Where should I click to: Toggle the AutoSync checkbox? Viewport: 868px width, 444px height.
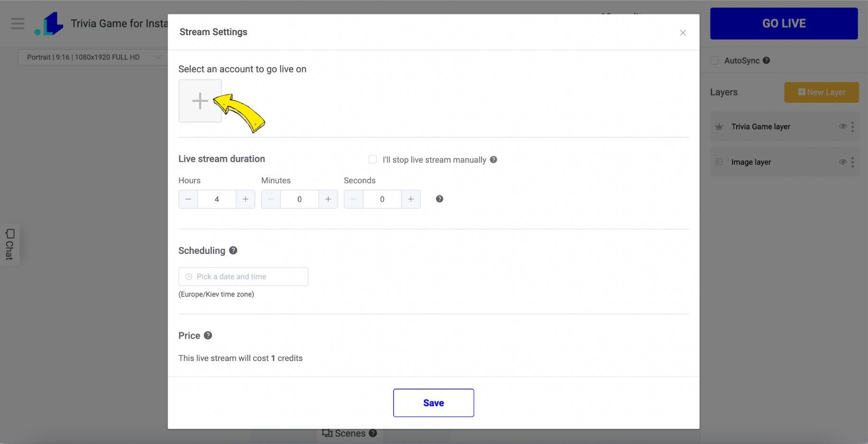(714, 60)
